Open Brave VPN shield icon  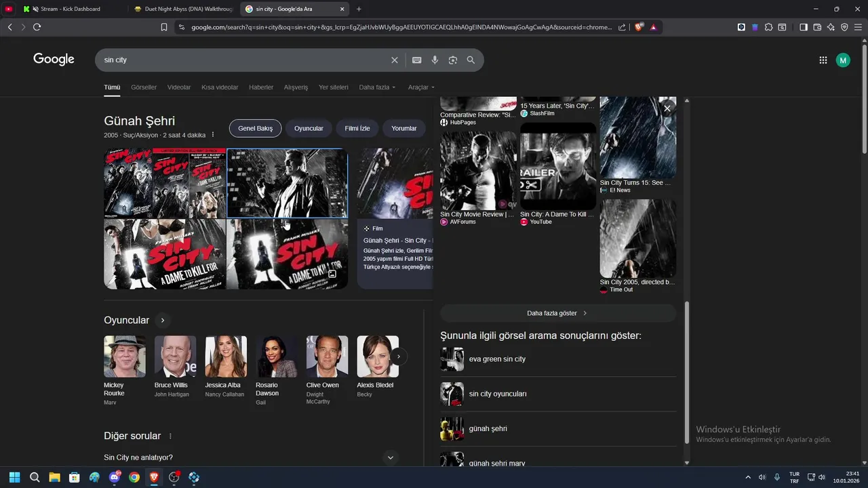point(844,27)
